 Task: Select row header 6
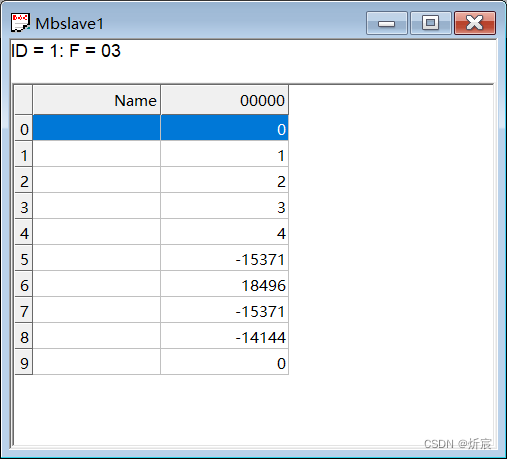point(24,284)
